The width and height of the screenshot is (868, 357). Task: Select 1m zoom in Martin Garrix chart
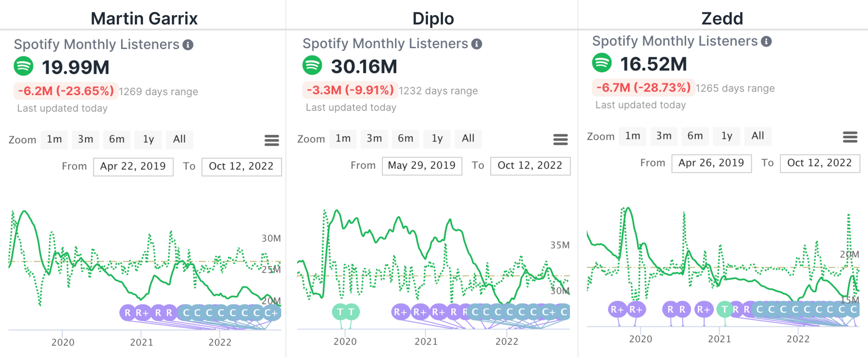(x=54, y=139)
